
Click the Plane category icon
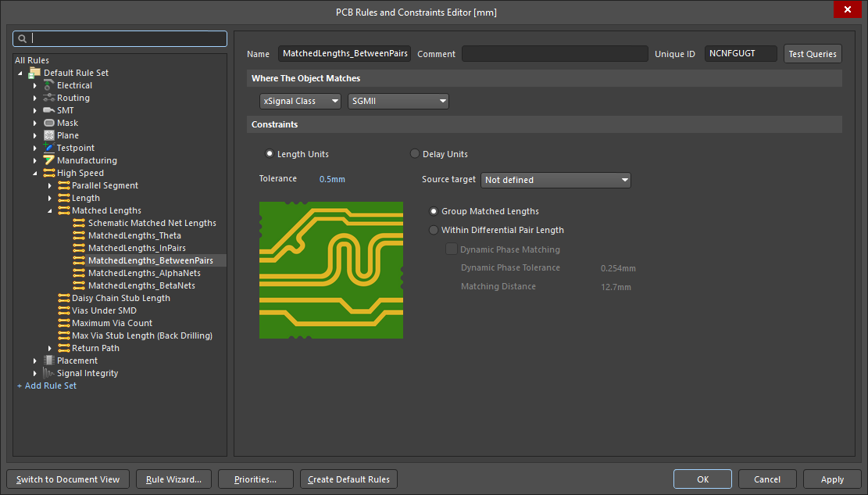48,135
